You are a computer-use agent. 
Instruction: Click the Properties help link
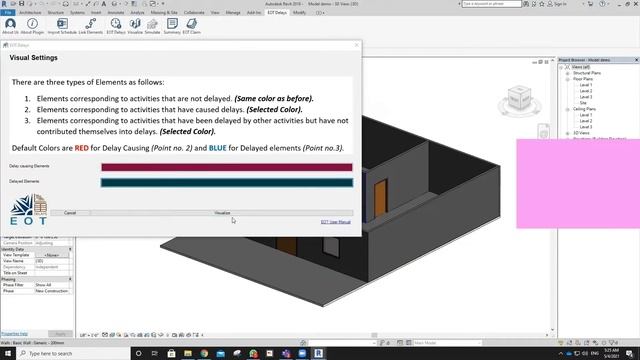(x=15, y=334)
